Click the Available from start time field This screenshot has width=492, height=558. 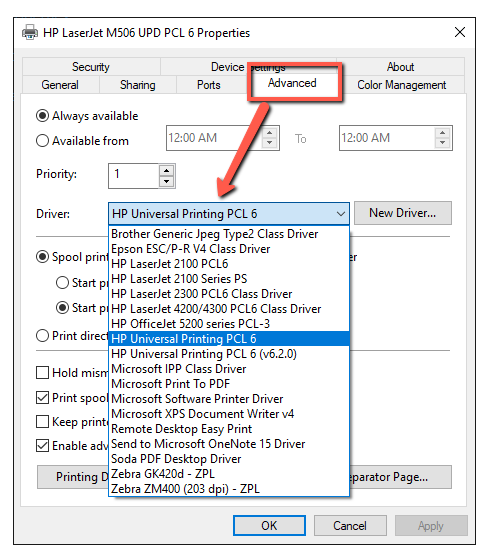pyautogui.click(x=215, y=138)
